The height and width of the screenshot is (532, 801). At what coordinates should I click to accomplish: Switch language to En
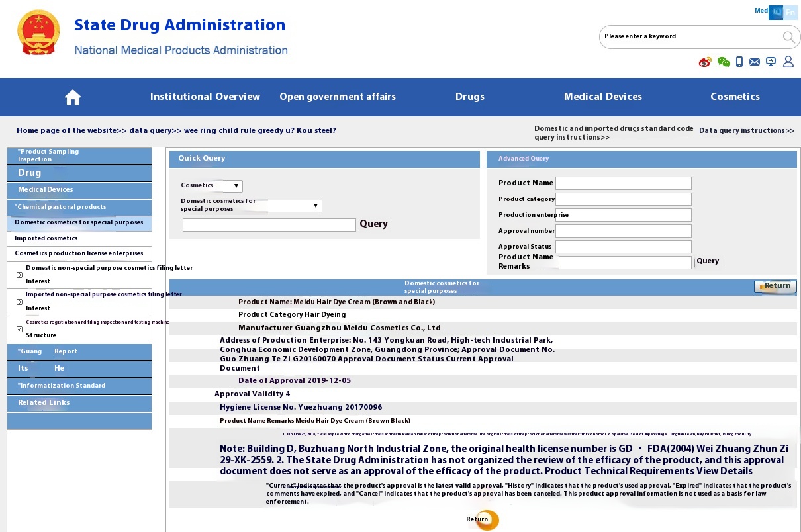790,13
